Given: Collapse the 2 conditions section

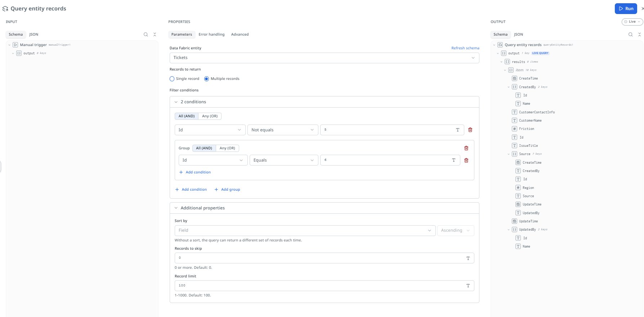Looking at the screenshot, I should coord(176,102).
